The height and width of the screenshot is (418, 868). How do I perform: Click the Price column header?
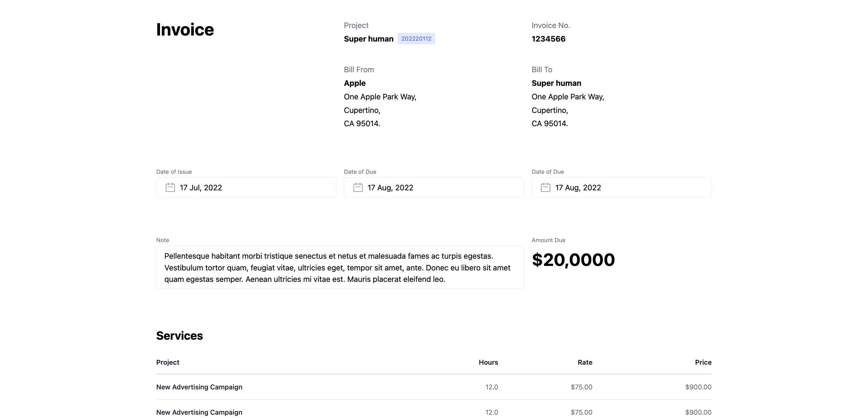[x=703, y=362]
